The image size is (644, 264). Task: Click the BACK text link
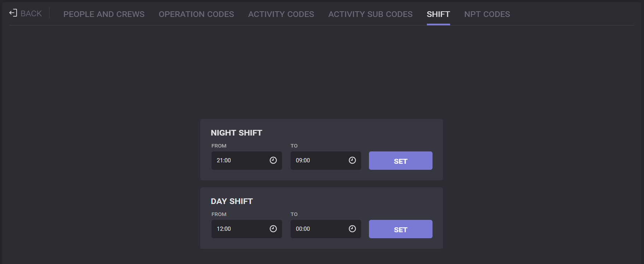pos(31,13)
